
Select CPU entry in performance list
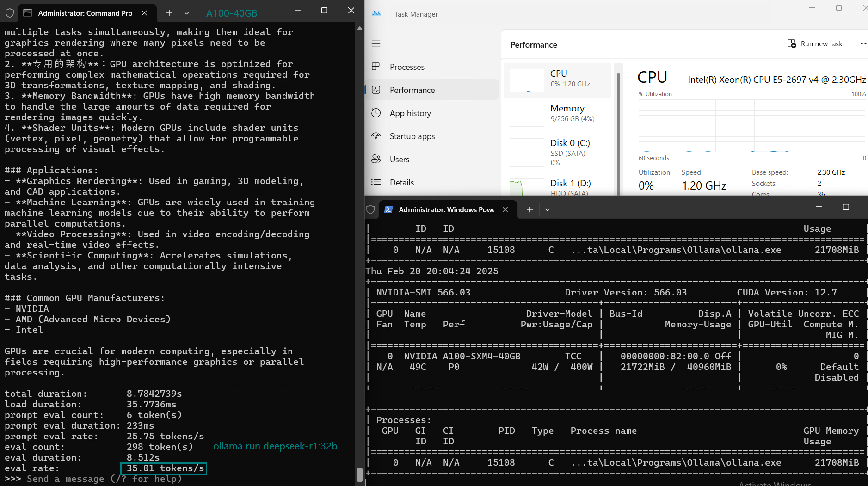click(558, 80)
